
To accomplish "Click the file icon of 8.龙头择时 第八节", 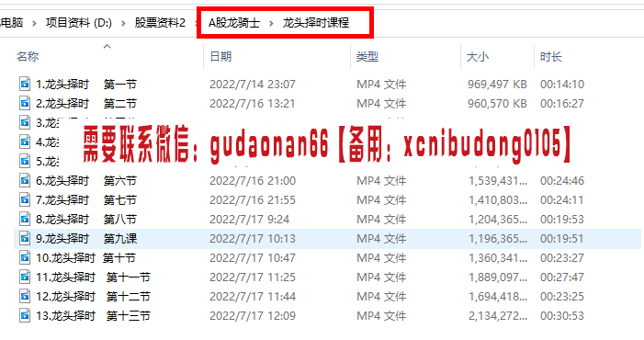I will coord(25,219).
